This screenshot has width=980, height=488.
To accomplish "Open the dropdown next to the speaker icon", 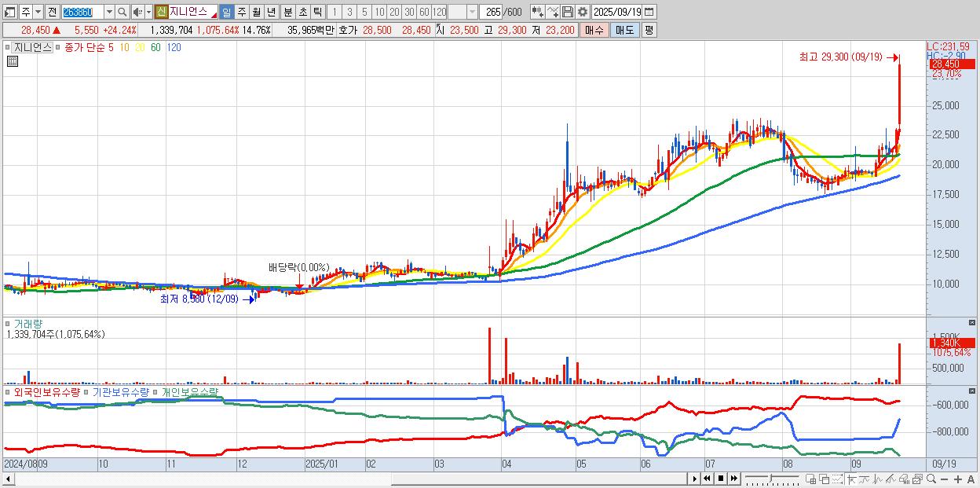I will (x=148, y=12).
